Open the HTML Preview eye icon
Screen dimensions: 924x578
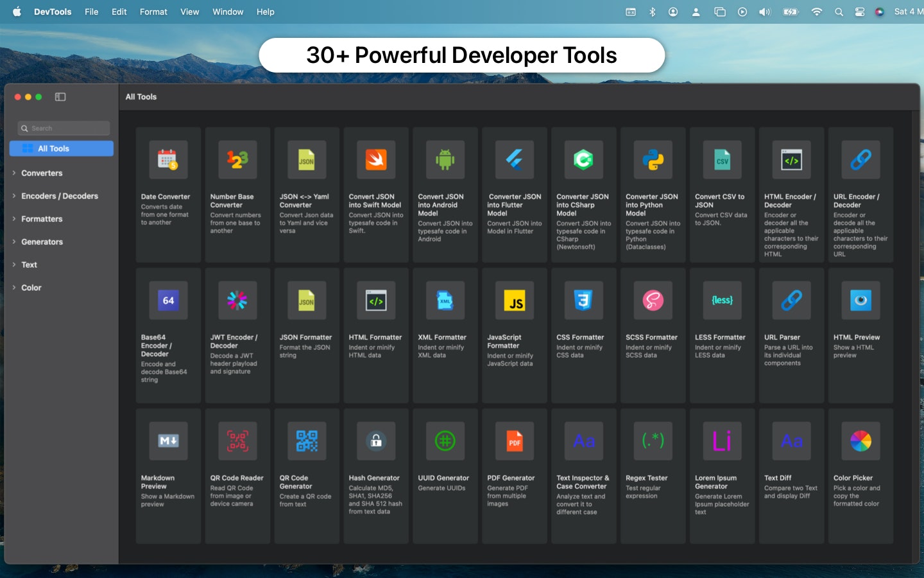[861, 300]
